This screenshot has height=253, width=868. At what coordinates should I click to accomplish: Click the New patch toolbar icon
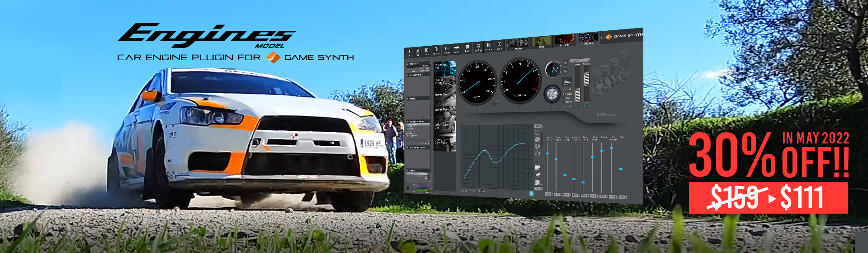[x=408, y=53]
